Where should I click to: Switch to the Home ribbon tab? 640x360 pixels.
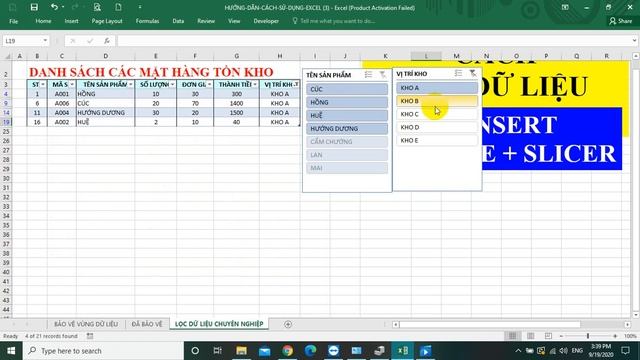click(43, 21)
